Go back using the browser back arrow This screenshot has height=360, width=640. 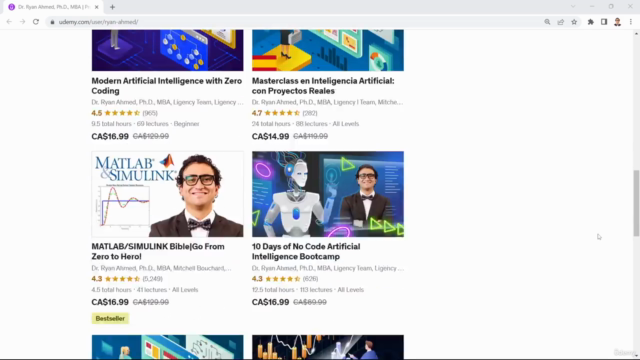9,22
